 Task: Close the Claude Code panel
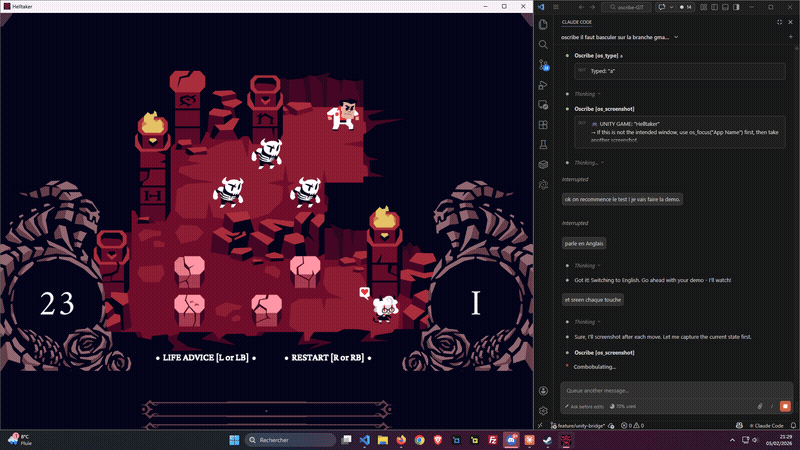coord(790,22)
